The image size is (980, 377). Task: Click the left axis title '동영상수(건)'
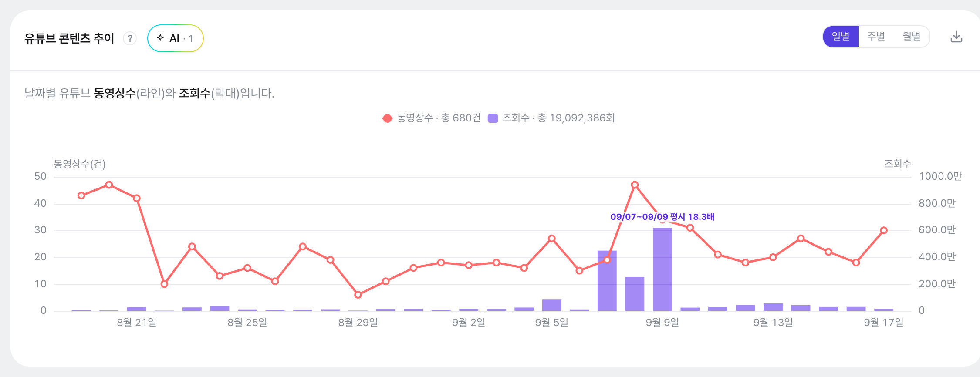click(x=80, y=164)
